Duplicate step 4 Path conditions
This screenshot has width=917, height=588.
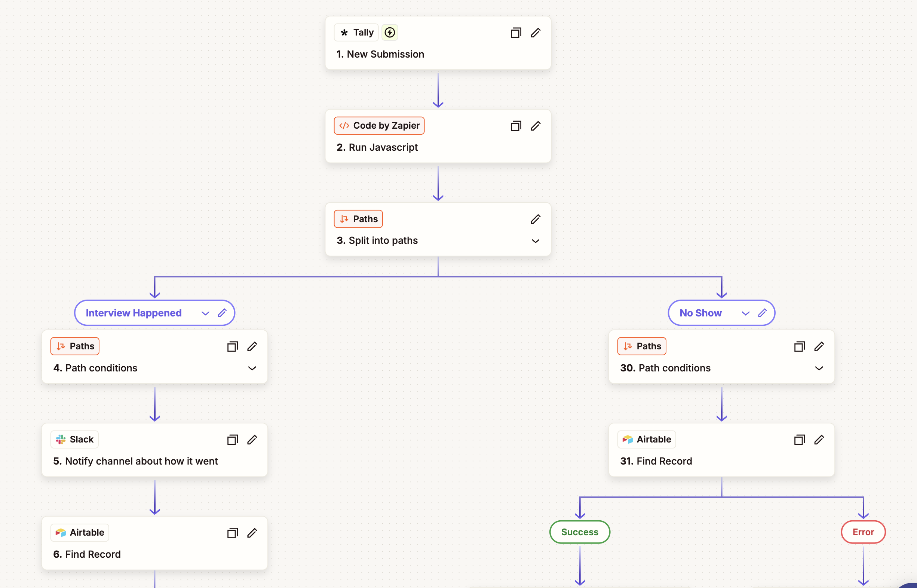coord(233,347)
